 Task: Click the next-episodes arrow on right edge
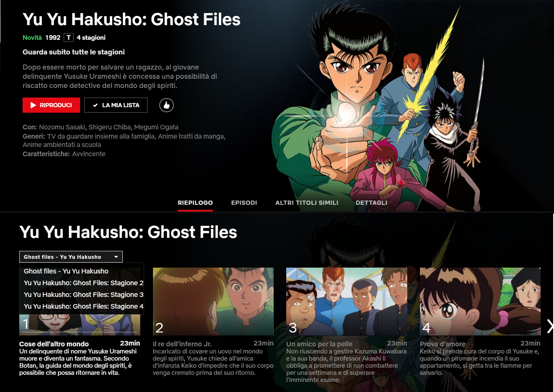tap(550, 326)
